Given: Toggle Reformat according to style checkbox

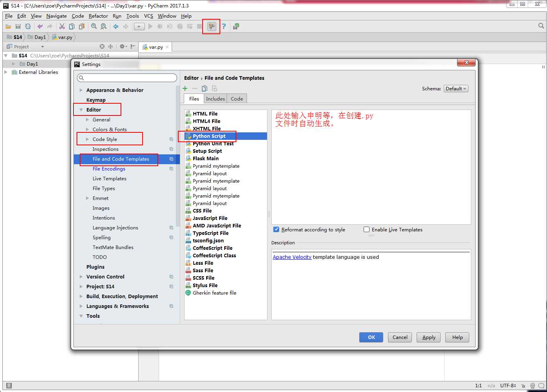Looking at the screenshot, I should coord(276,229).
